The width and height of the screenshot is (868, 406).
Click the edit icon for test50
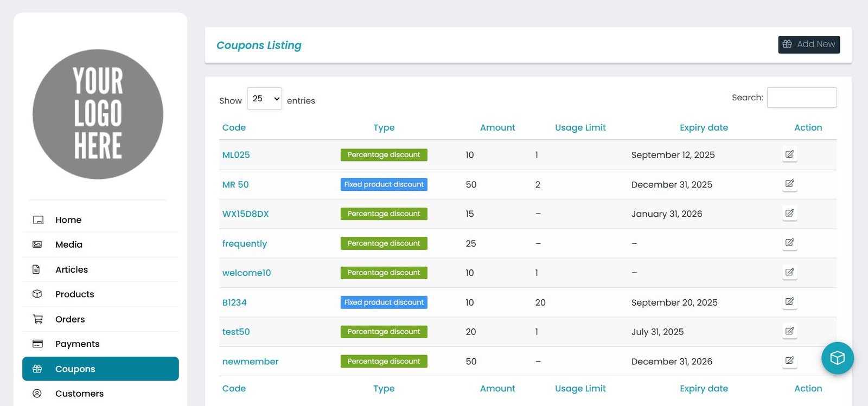click(x=789, y=331)
